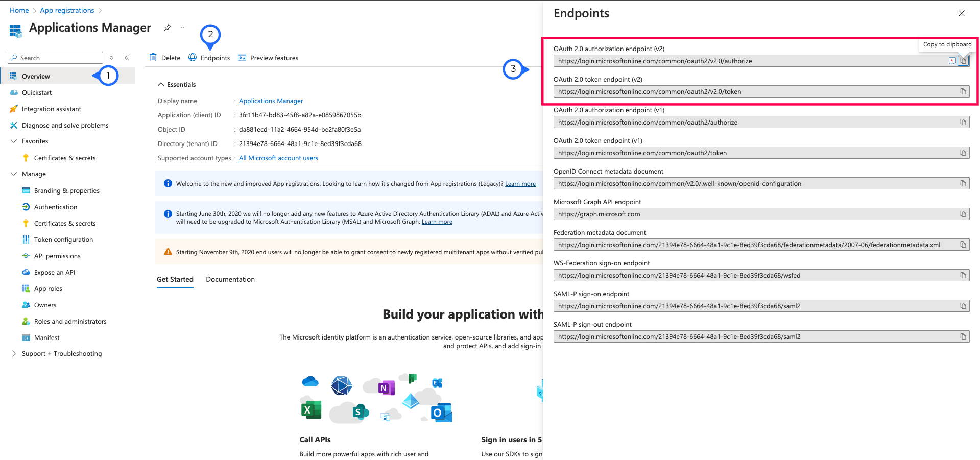Screen dimensions: 980x460
Task: Copy the OAuth 2.0 token endpoint (v2) URL
Action: [x=963, y=91]
